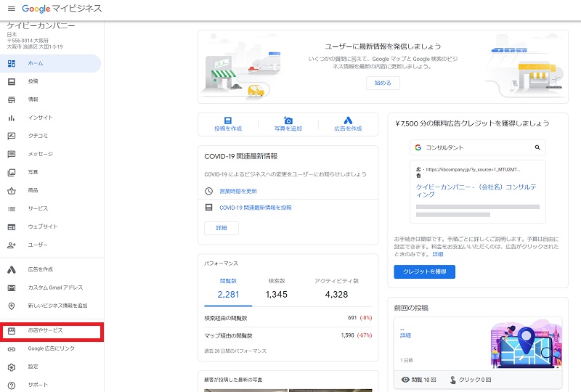The image size is (581, 392).
Task: Click 検索経由の閲覧数 row
Action: click(x=288, y=318)
